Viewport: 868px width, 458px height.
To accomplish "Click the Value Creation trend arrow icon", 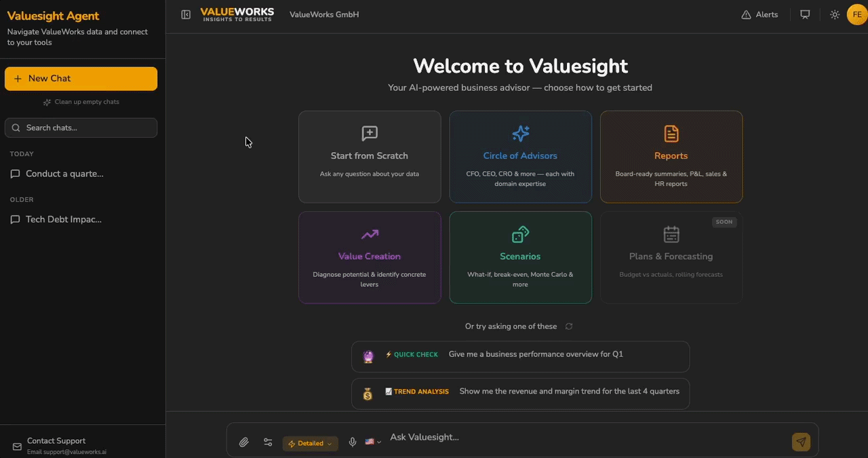I will [370, 234].
